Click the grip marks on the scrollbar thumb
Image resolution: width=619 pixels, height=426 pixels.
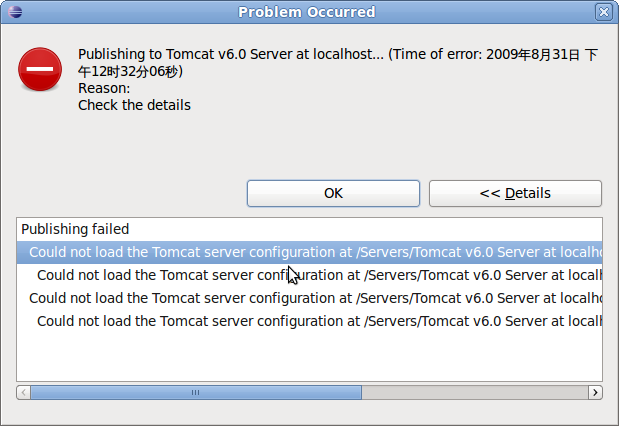pyautogui.click(x=195, y=392)
